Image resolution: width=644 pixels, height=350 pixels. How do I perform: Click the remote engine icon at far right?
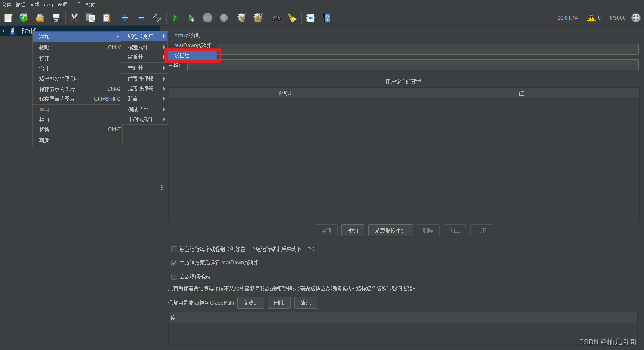(636, 18)
